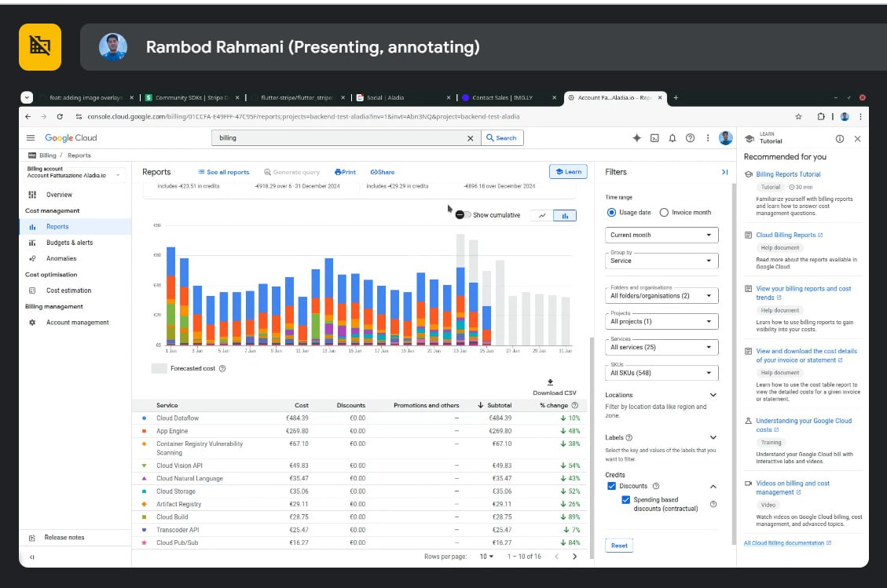This screenshot has height=588, width=887.
Task: Click the Forecasted cost grey legend swatch
Action: (x=159, y=369)
